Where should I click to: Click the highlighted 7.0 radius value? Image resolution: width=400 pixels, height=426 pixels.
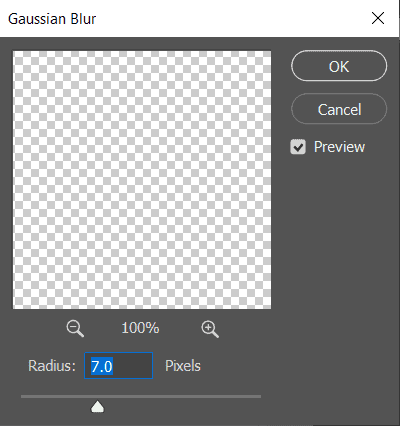click(x=102, y=366)
